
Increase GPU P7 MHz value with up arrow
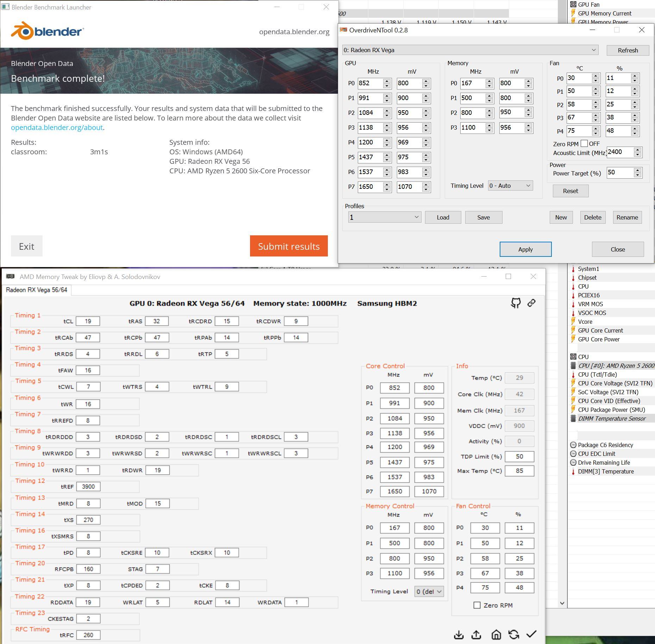(x=387, y=184)
